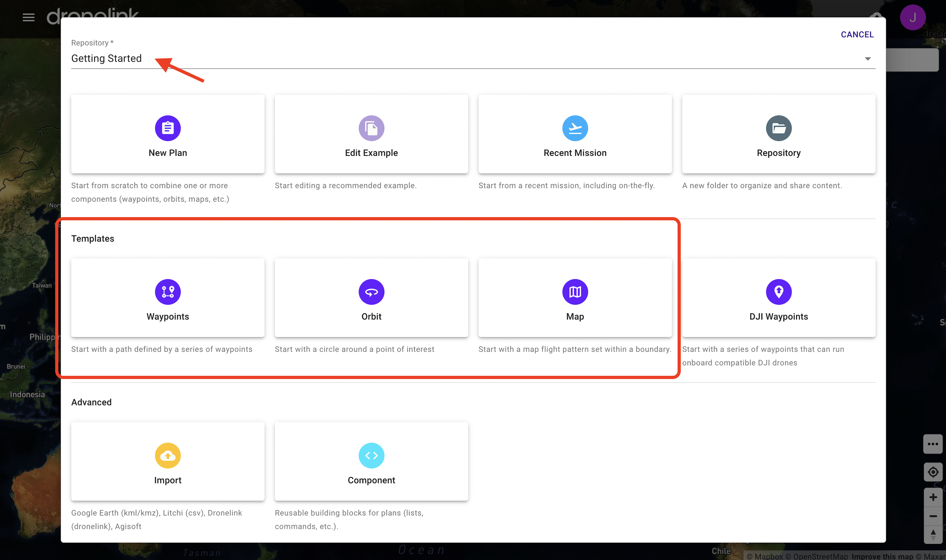946x560 pixels.
Task: Click the Mapbox attribution link
Action: tap(764, 556)
